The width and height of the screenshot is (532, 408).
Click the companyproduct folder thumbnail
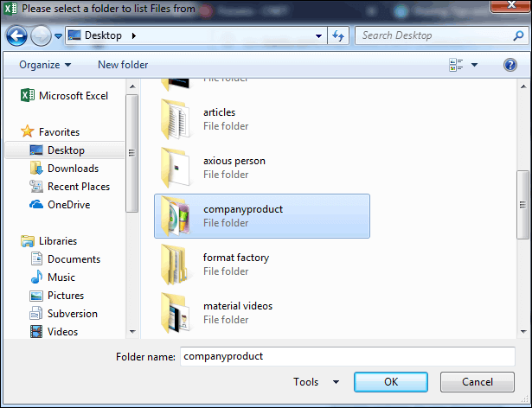tap(176, 216)
